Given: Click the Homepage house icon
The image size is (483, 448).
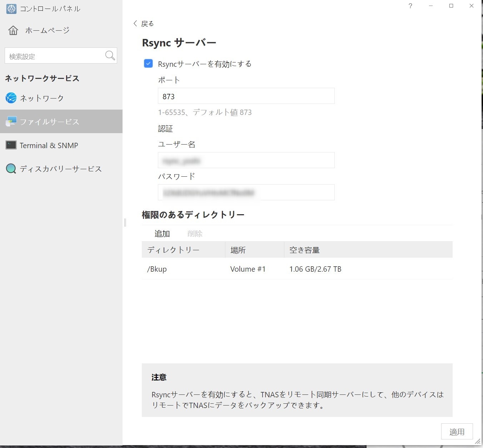Looking at the screenshot, I should pyautogui.click(x=13, y=30).
